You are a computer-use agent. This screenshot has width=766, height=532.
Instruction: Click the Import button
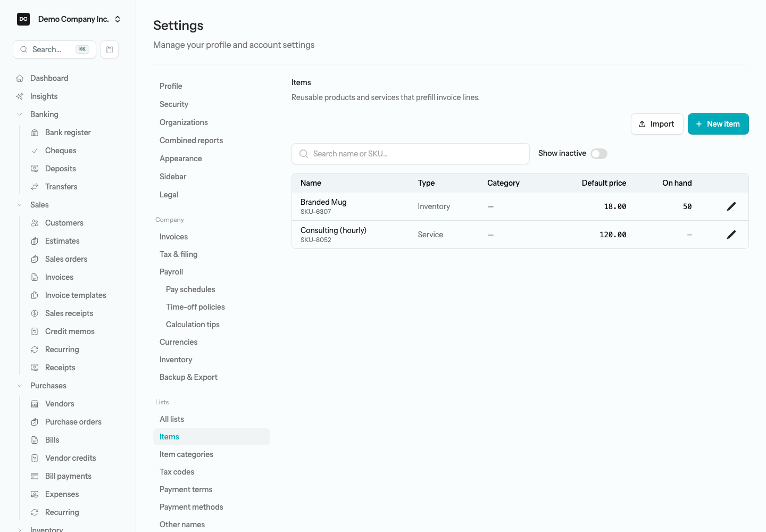click(657, 124)
